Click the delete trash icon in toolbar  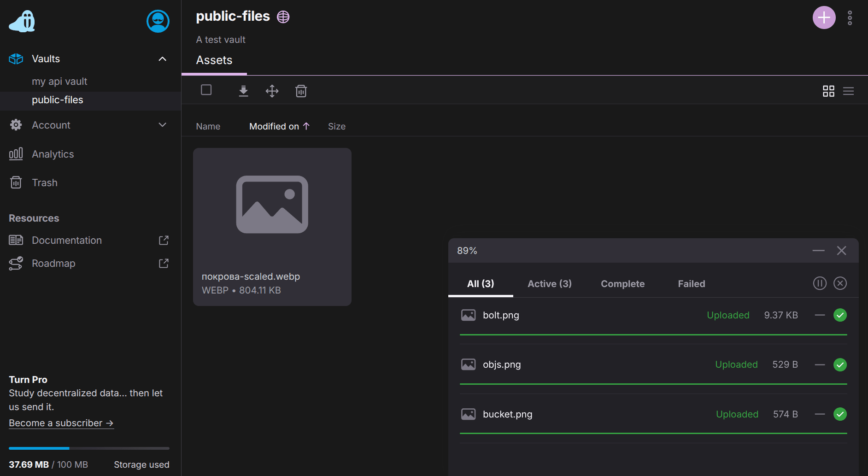coord(301,91)
